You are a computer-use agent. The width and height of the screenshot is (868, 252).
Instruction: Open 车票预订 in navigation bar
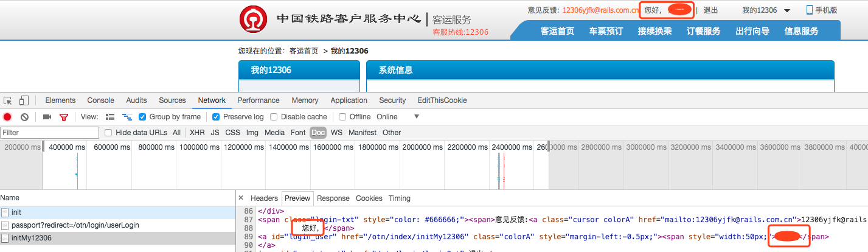[x=606, y=31]
